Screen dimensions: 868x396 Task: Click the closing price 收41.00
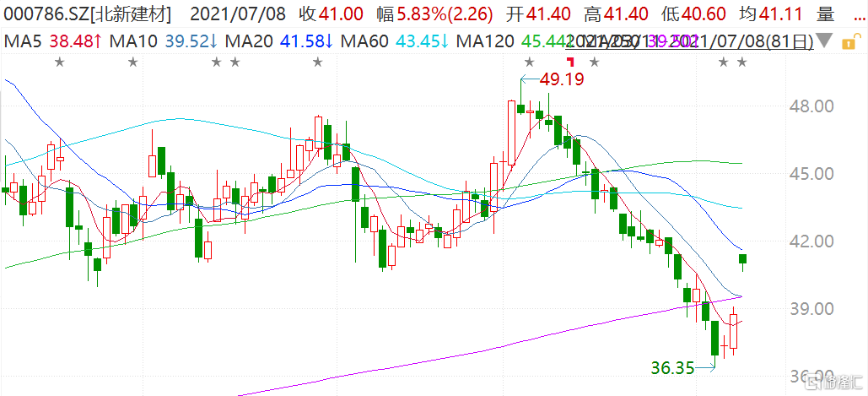(331, 14)
